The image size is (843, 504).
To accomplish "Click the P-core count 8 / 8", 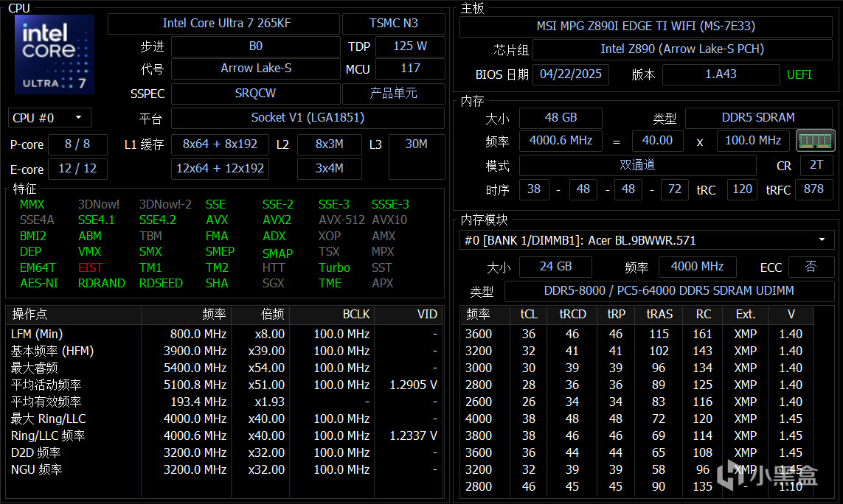I will pyautogui.click(x=77, y=144).
